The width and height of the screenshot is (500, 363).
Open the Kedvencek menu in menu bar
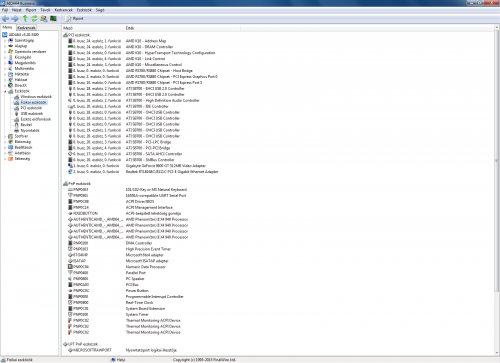[x=63, y=10]
